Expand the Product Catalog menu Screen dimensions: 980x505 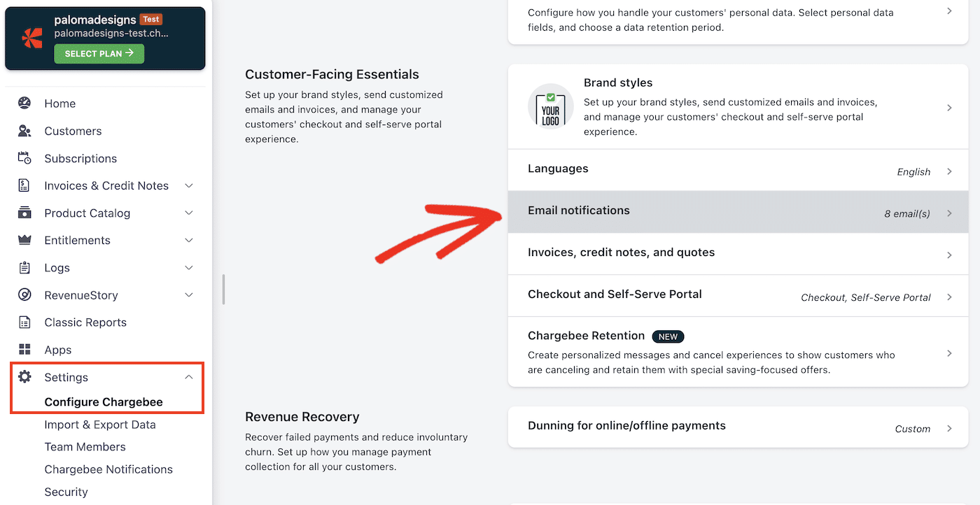click(x=188, y=213)
